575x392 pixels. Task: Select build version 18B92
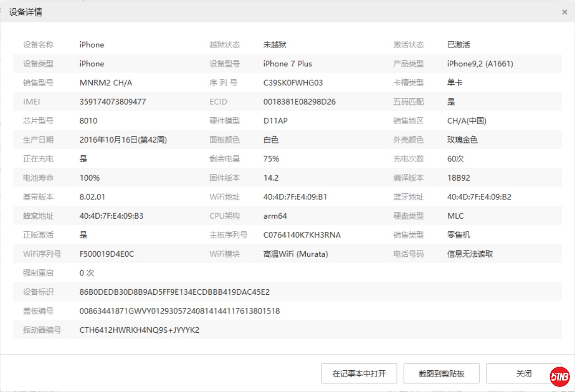click(x=458, y=178)
